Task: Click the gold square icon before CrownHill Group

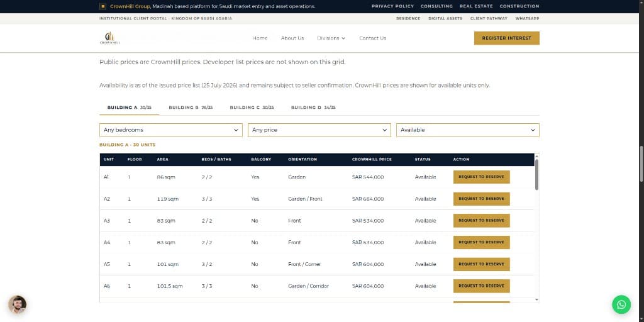Action: click(x=103, y=6)
